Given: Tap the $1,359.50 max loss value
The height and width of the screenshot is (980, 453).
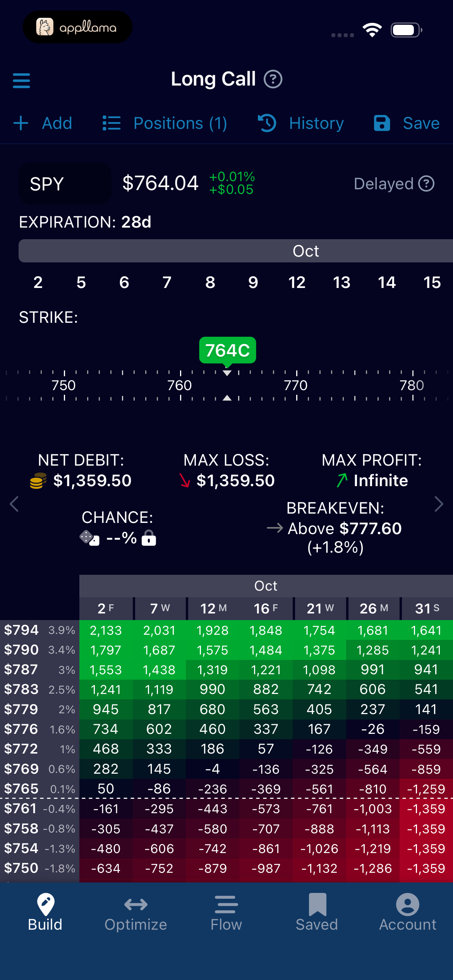Looking at the screenshot, I should 236,481.
